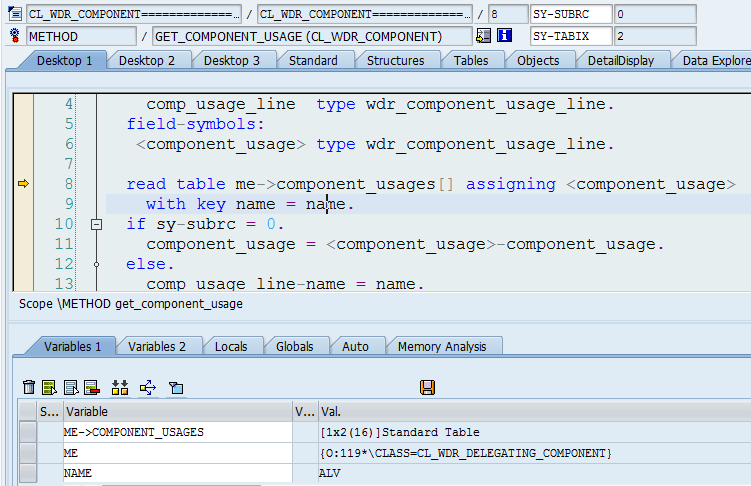
Task: Click line number 11 in editor gutter
Action: click(x=64, y=244)
